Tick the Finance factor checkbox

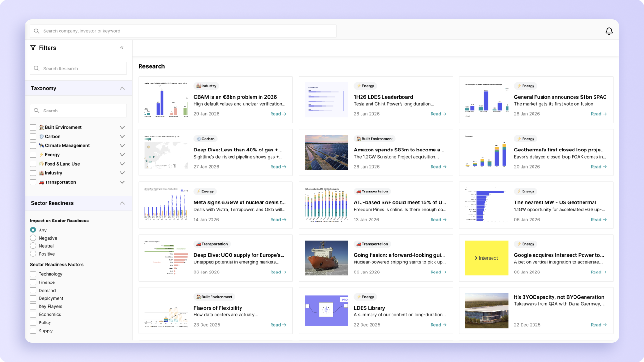click(33, 282)
